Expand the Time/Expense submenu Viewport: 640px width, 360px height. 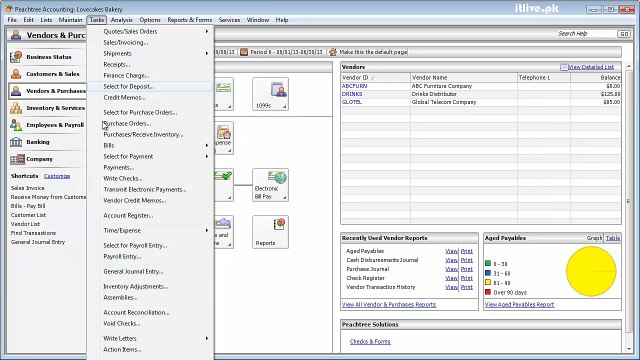[207, 231]
